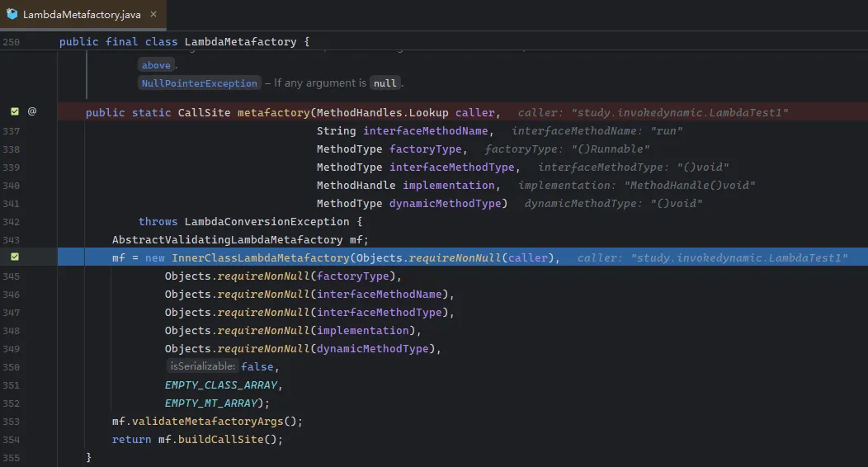Toggle breakpoint on the highlighted mf assignment line

click(15, 257)
